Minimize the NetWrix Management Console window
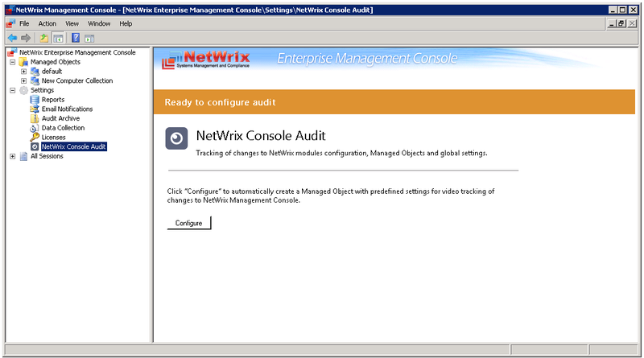644x358 pixels. click(613, 10)
